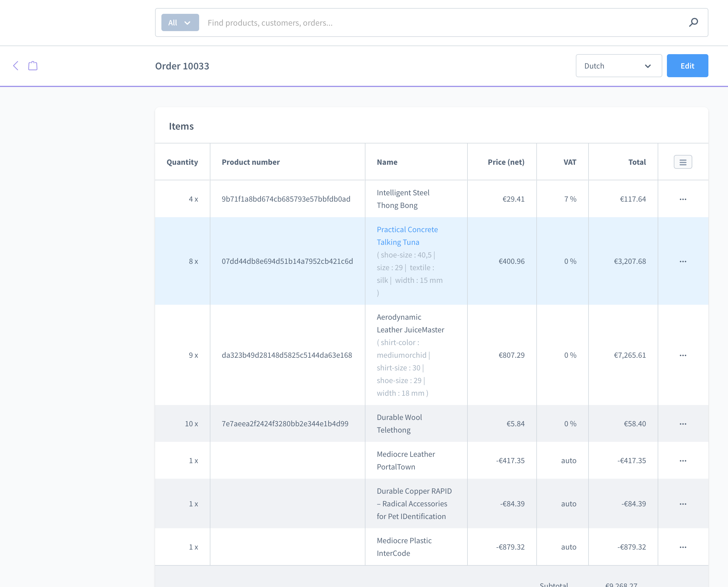
Task: Open actions menu for Mediocre Leather PortalTown
Action: coord(683,461)
